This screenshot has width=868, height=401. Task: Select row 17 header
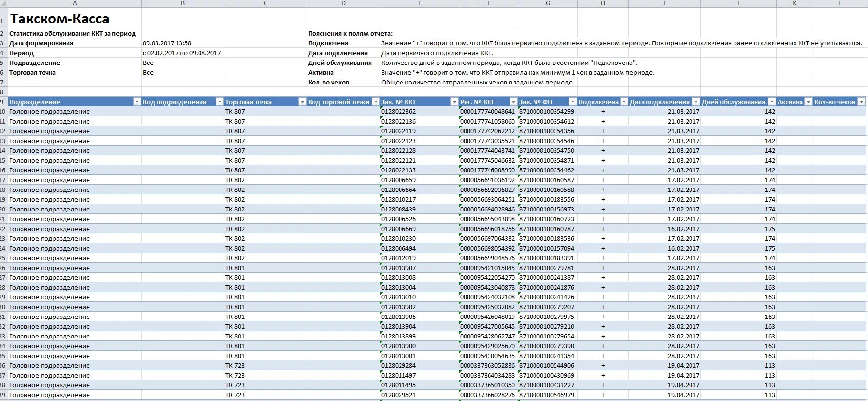(3, 180)
